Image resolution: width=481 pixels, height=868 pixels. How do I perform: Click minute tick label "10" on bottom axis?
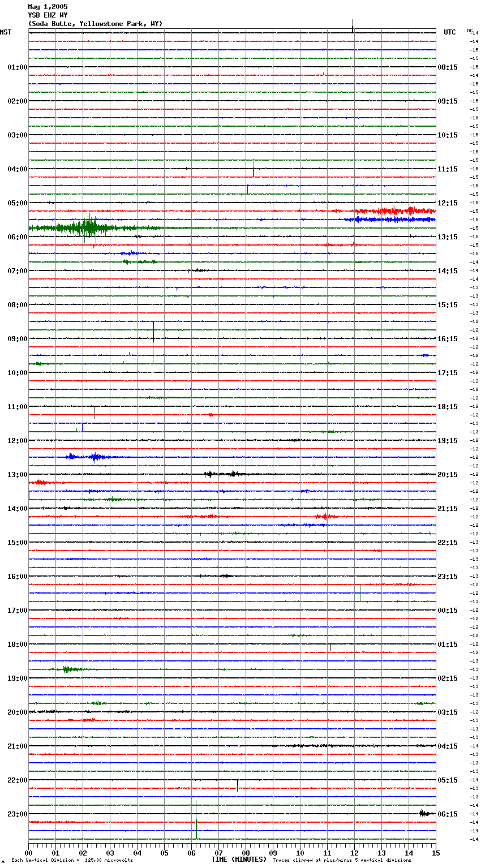(x=300, y=853)
